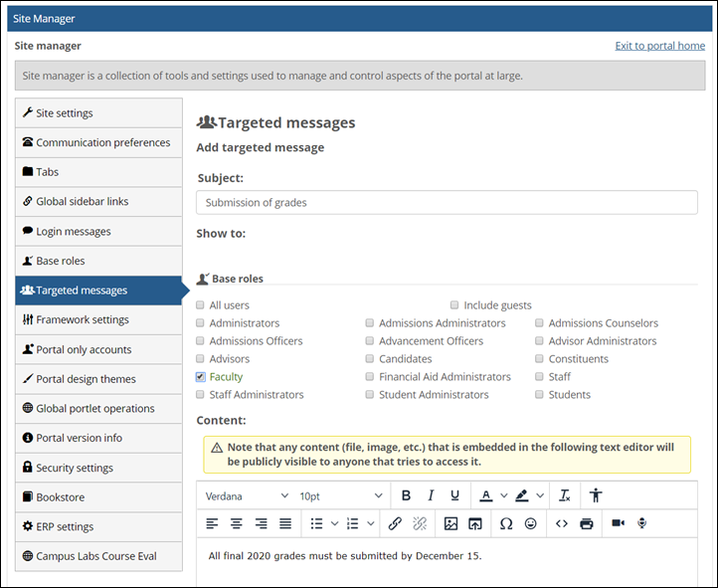Image resolution: width=718 pixels, height=588 pixels.
Task: Check the Students checkbox
Action: [x=539, y=394]
